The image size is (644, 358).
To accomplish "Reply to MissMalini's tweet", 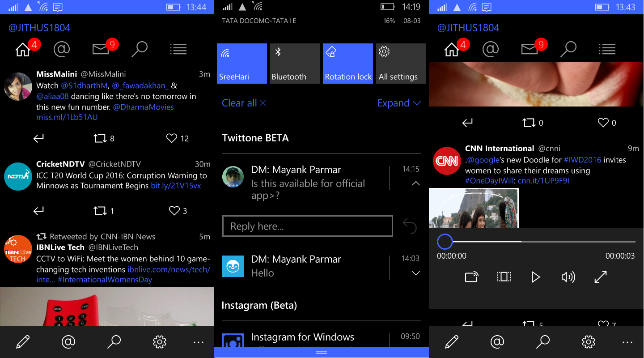I will tap(39, 139).
